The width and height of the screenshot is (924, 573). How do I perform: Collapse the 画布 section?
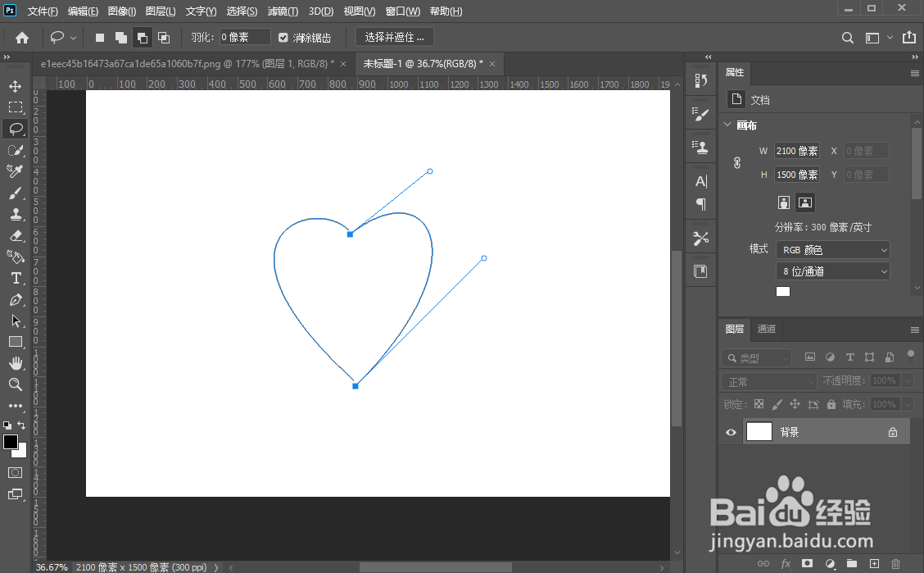[727, 125]
